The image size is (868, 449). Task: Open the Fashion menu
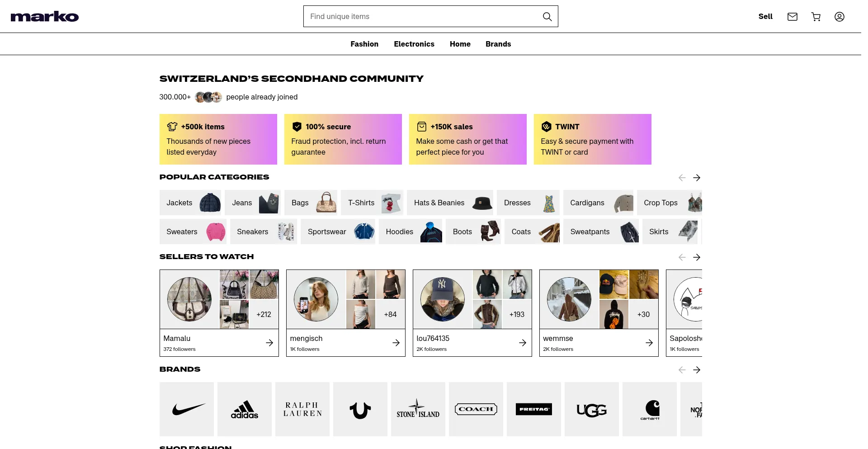(x=364, y=44)
